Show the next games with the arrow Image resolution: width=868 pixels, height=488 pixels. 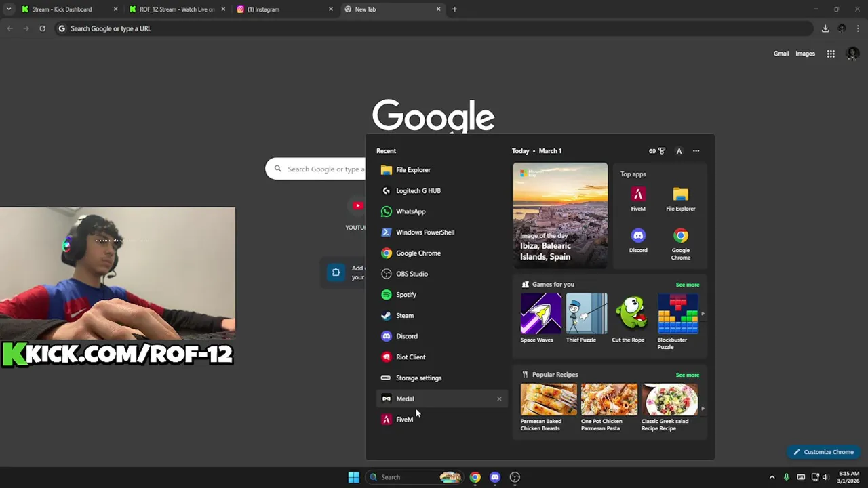(x=703, y=314)
